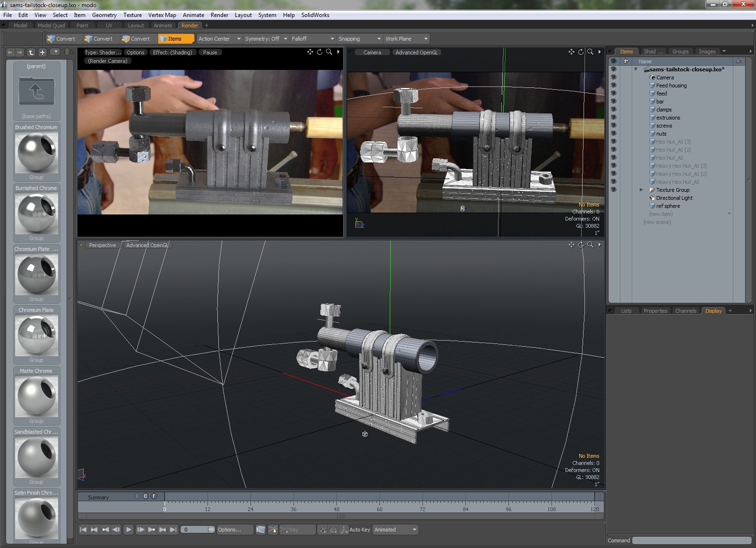Click pan view icon in Camera viewport
Viewport: 756px width, 548px height.
[x=571, y=52]
